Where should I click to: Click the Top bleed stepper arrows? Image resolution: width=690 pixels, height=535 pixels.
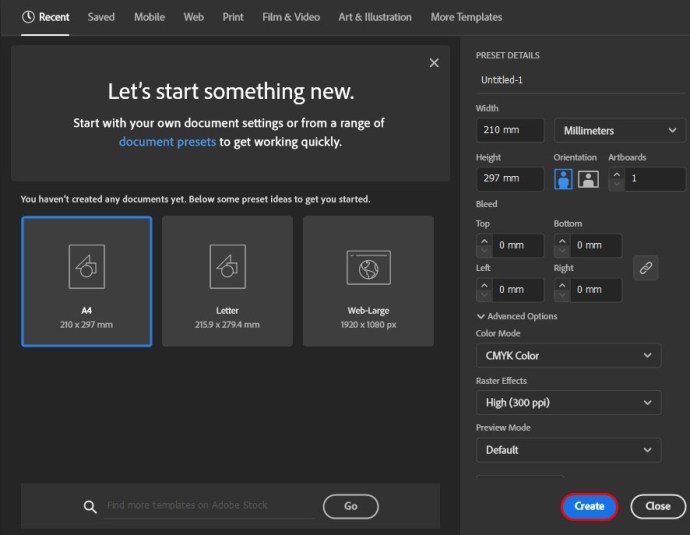pos(484,246)
